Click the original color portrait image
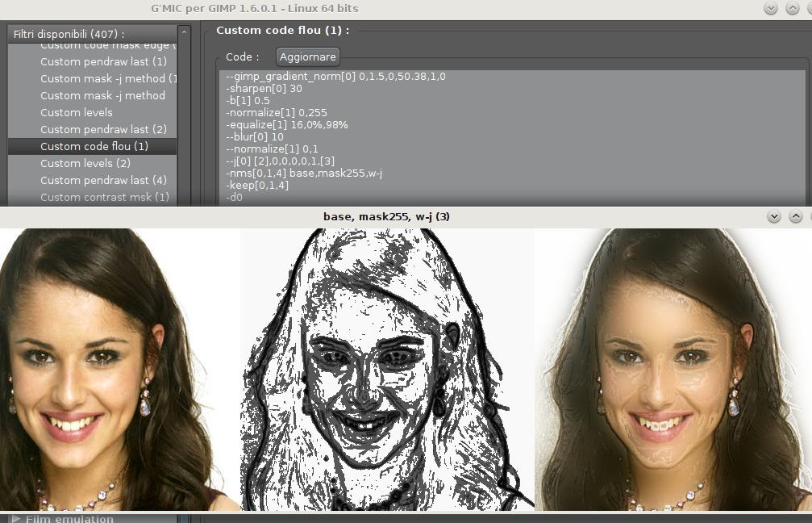This screenshot has width=812, height=523. pyautogui.click(x=120, y=370)
